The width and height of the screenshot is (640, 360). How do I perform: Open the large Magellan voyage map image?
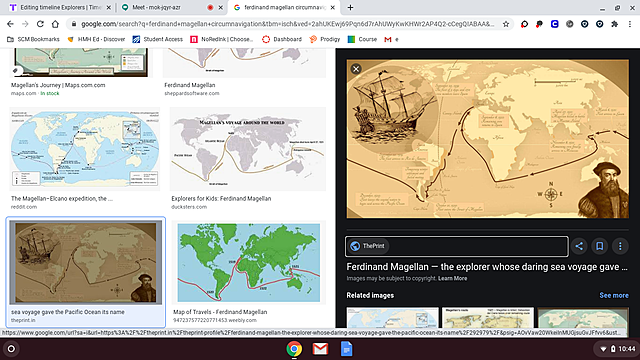488,139
